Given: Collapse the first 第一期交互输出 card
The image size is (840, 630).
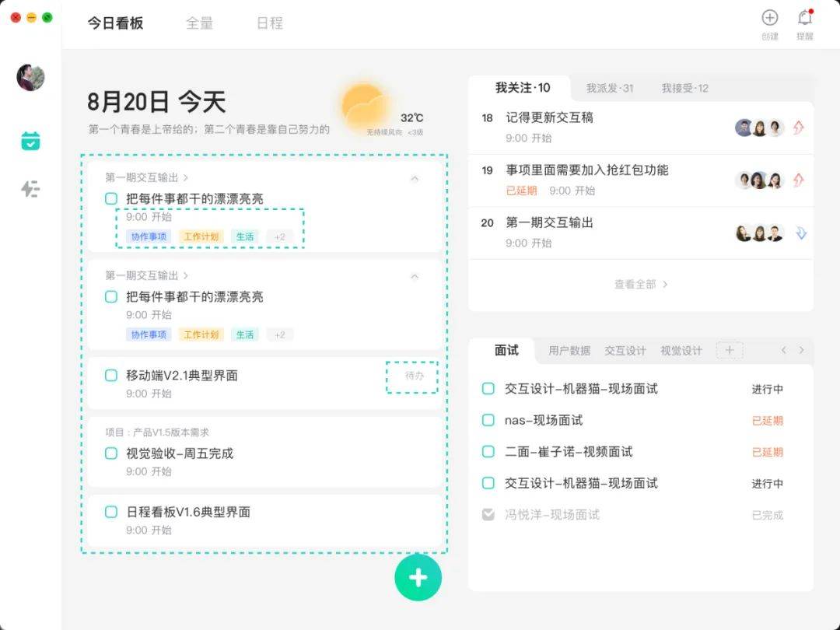Looking at the screenshot, I should pos(414,178).
